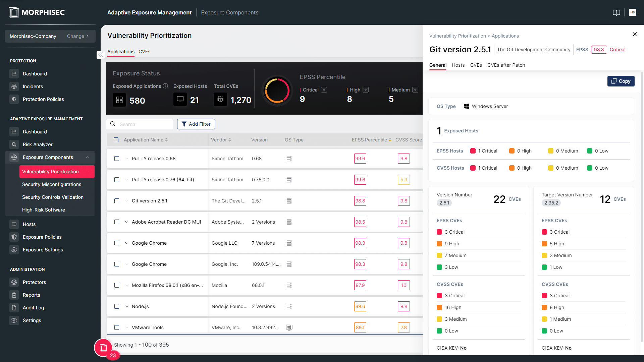Change the Morphisec-Company tenant
Image resolution: width=644 pixels, height=362 pixels.
78,36
